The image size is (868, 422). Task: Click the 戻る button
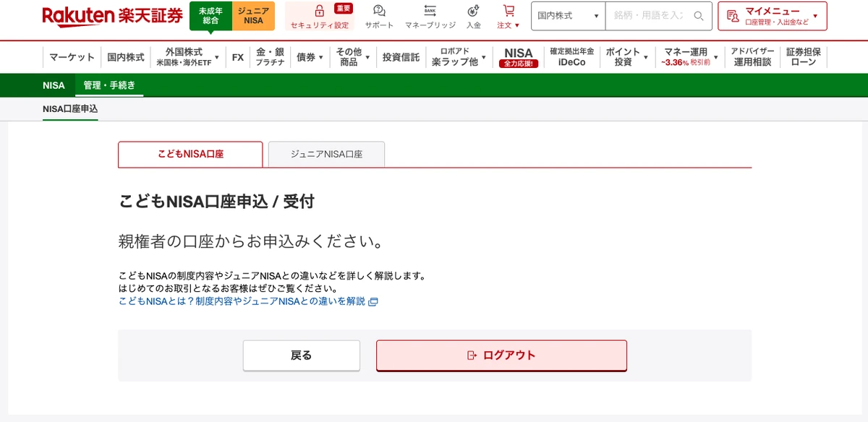pos(301,356)
